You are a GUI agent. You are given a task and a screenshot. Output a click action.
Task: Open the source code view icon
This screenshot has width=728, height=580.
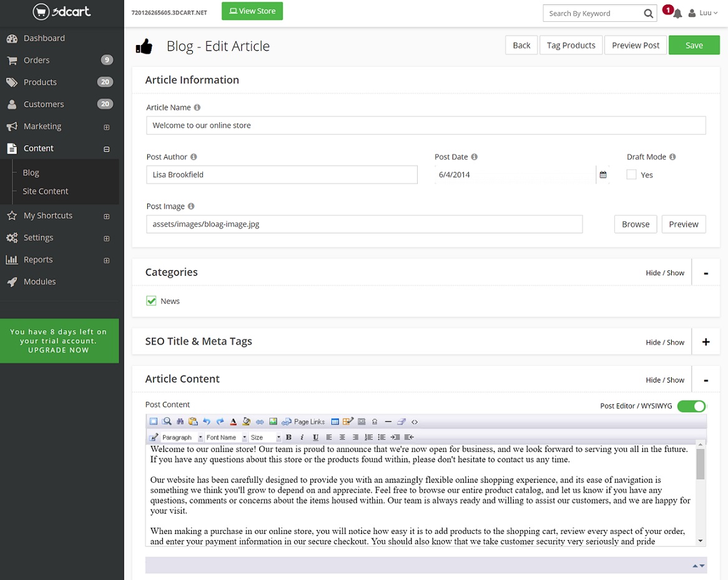(415, 422)
